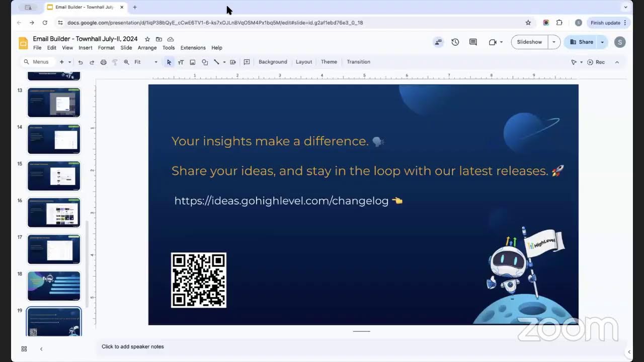
Task: Check the cloud save status icon
Action: coord(171,39)
